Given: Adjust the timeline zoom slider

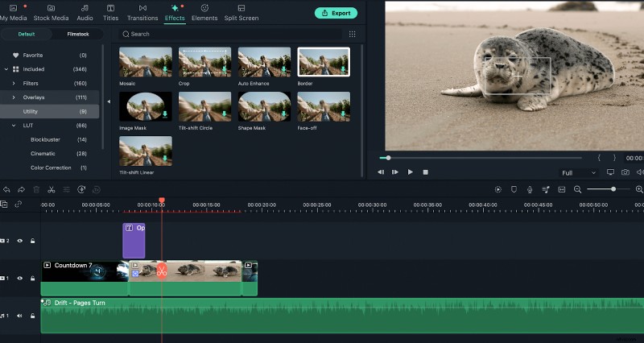Looking at the screenshot, I should click(x=609, y=189).
